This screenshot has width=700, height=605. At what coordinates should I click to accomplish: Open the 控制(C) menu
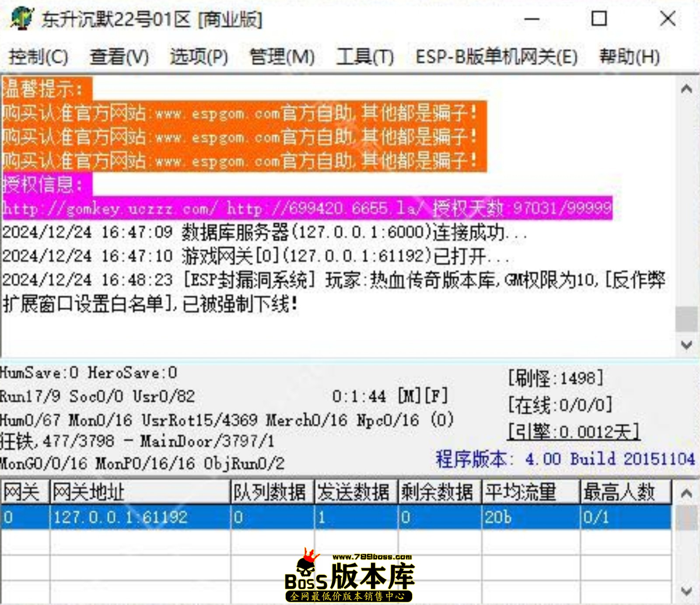click(38, 57)
